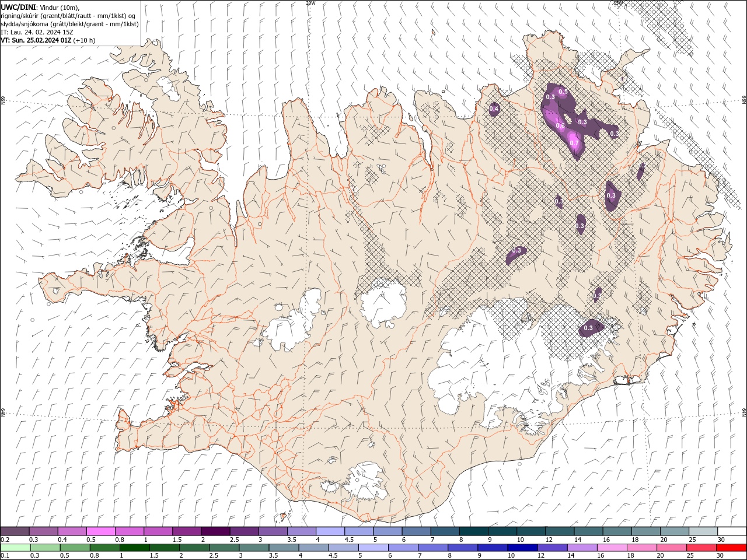Screen dimensions: 747x560
Task: Click the 0.6 snowfall contour label
Action: pyautogui.click(x=560, y=126)
